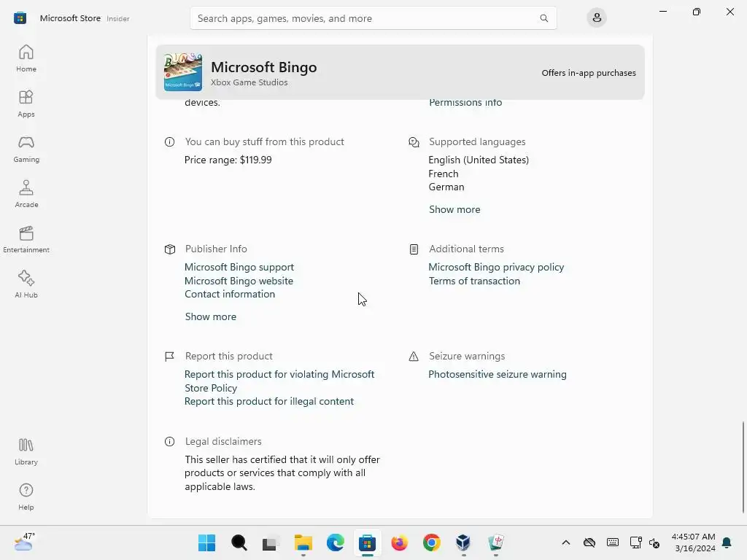The width and height of the screenshot is (747, 560).
Task: Click the muted volume tray icon
Action: pos(654,542)
